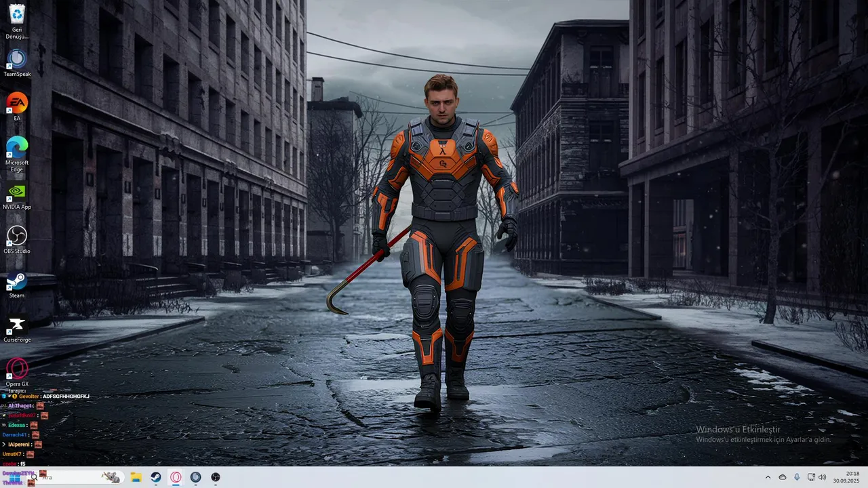Open the Geri Dönüşüm recycle bin icon
This screenshot has height=488, width=868.
coord(17,21)
